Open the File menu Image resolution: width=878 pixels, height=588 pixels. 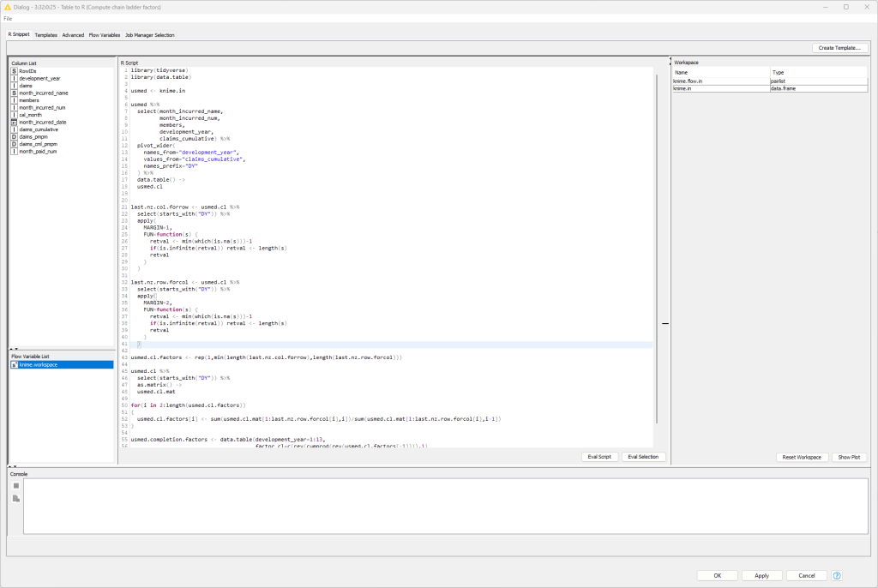point(8,18)
